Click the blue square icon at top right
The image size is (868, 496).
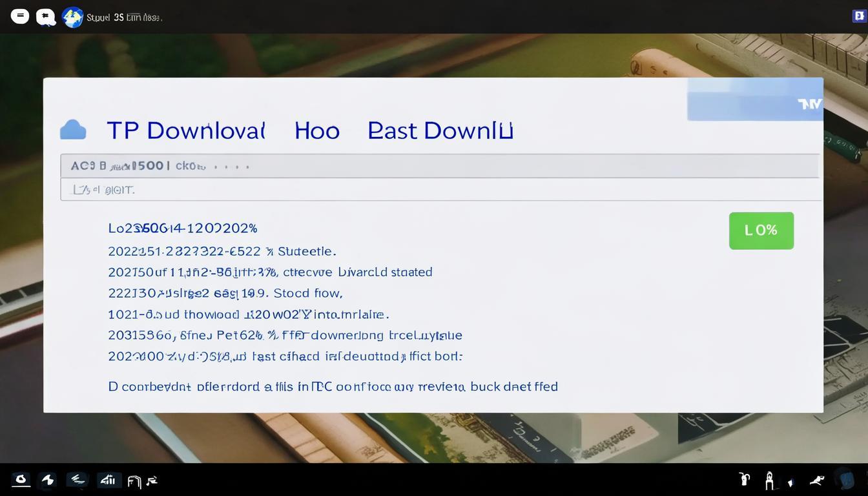859,16
